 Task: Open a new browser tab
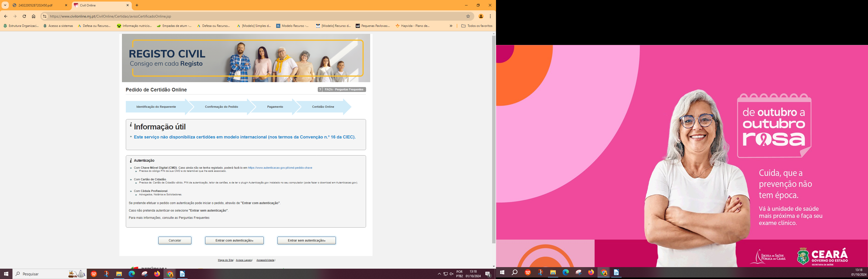[x=137, y=5]
